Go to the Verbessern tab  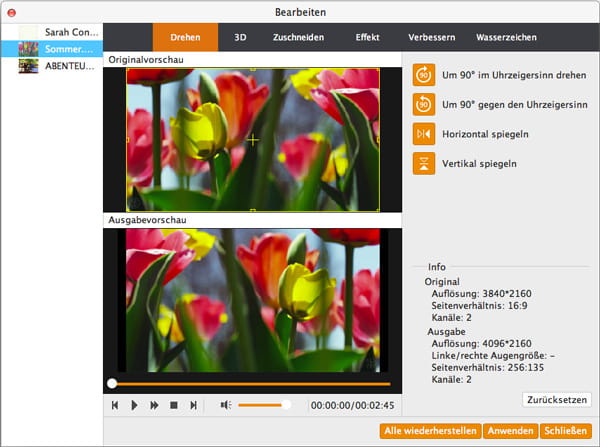(x=432, y=37)
